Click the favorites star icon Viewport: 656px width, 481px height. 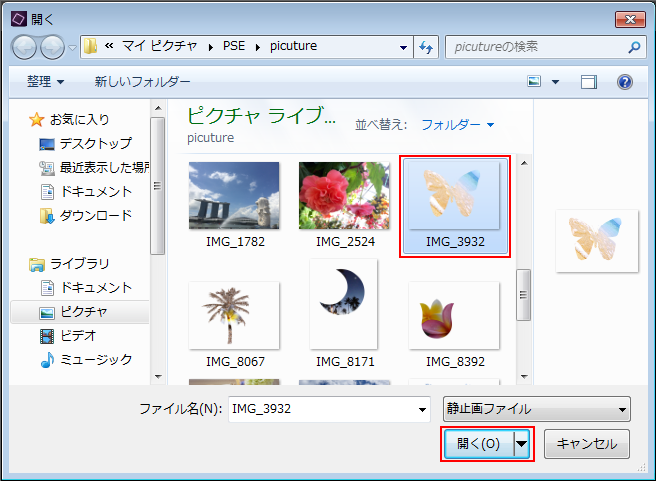coord(36,120)
